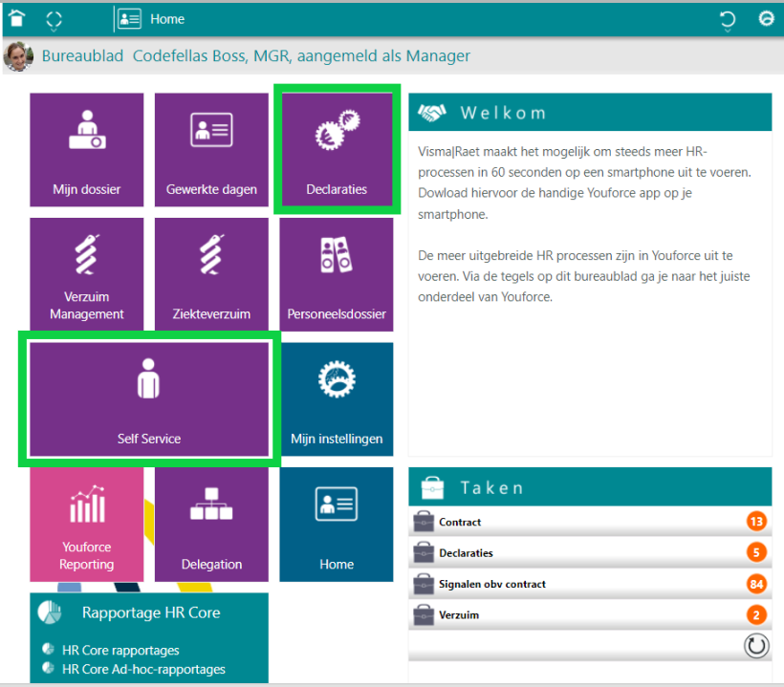This screenshot has width=784, height=687.
Task: Click the Rapportage HR Core heading
Action: coord(151,612)
